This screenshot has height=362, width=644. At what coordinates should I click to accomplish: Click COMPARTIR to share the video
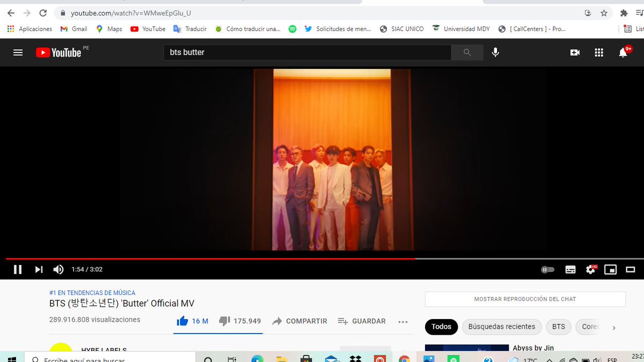coord(299,321)
